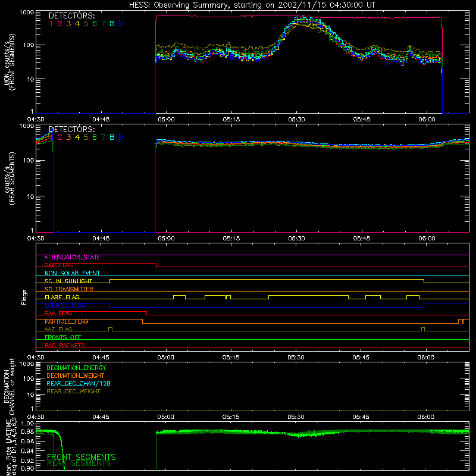Click the 10 tick on decimation axis

click(30, 395)
